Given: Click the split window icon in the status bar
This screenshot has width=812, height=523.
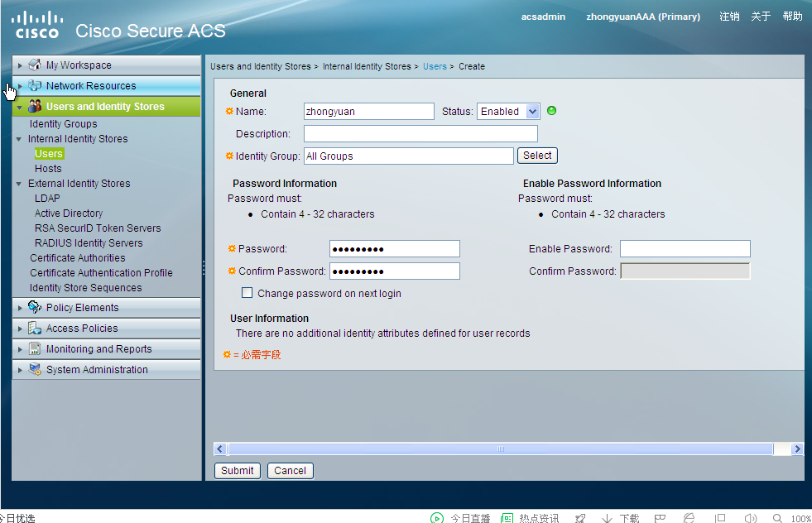Looking at the screenshot, I should pyautogui.click(x=720, y=518).
